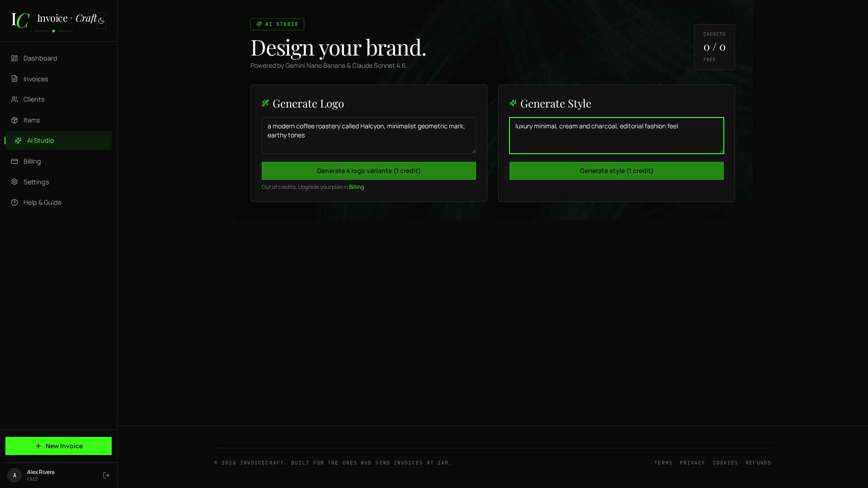
Task: Open the Dashboard menu item
Action: tap(58, 58)
